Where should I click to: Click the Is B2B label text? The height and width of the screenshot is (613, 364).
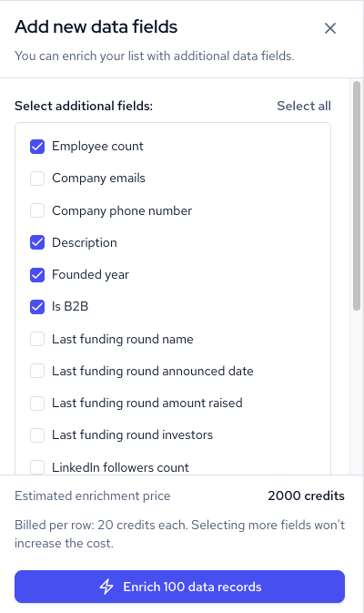pyautogui.click(x=70, y=306)
